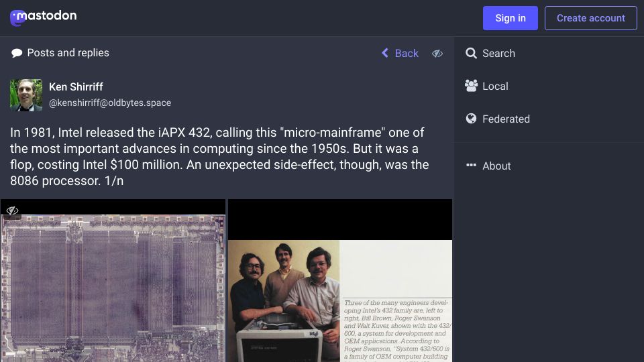The height and width of the screenshot is (362, 644).
Task: Click the About ellipsis icon
Action: pos(471,165)
